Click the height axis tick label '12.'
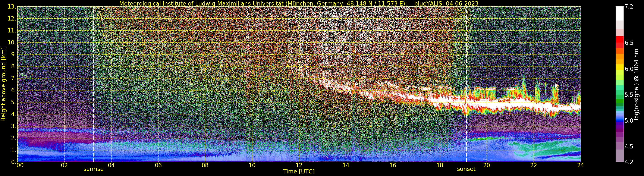 pyautogui.click(x=12, y=19)
